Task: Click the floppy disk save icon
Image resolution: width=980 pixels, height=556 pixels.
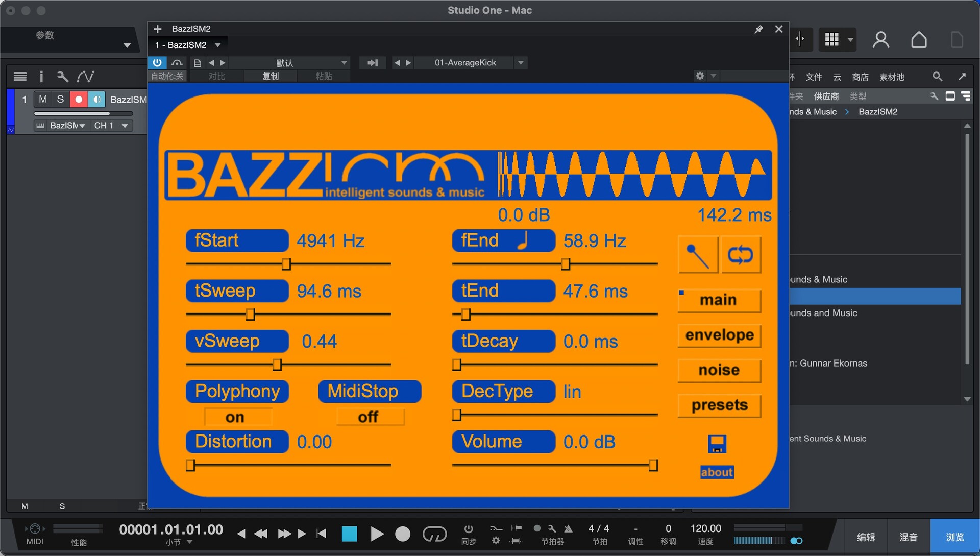Action: click(x=717, y=444)
